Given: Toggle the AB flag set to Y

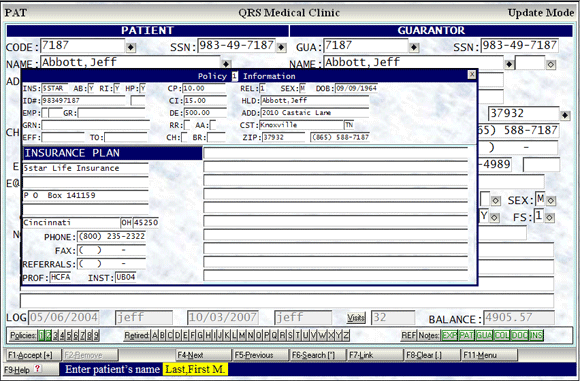Looking at the screenshot, I should tap(91, 88).
